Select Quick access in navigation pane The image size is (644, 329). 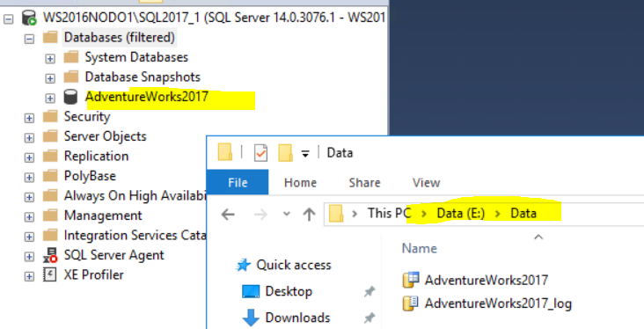click(x=294, y=265)
